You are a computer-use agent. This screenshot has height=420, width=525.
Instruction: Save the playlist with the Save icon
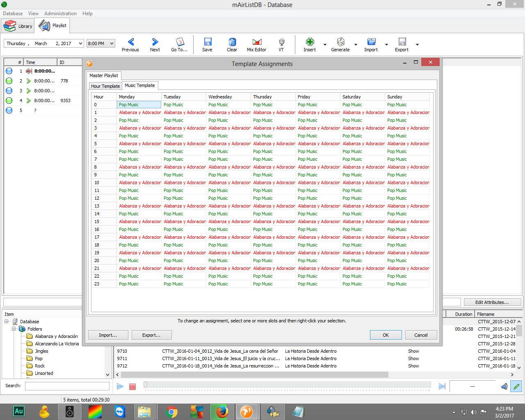coord(208,42)
